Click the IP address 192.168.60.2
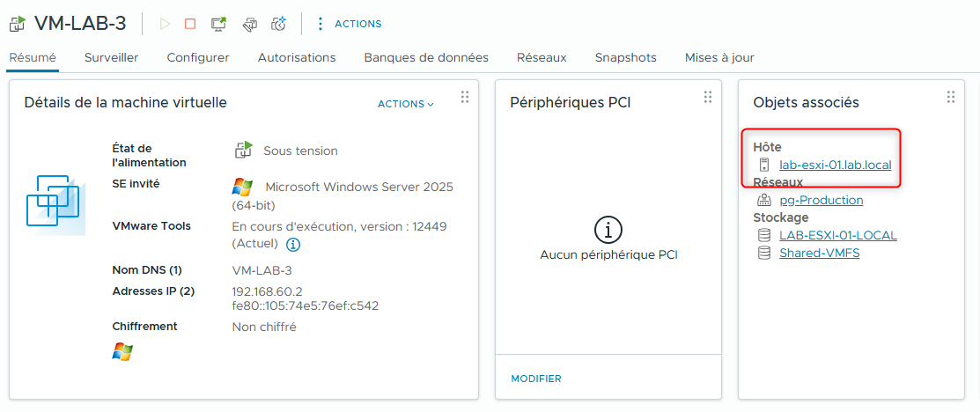The height and width of the screenshot is (412, 980). click(267, 291)
